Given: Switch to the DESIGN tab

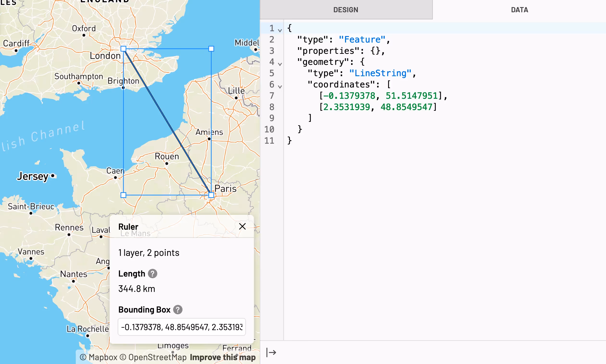Looking at the screenshot, I should click(x=346, y=10).
